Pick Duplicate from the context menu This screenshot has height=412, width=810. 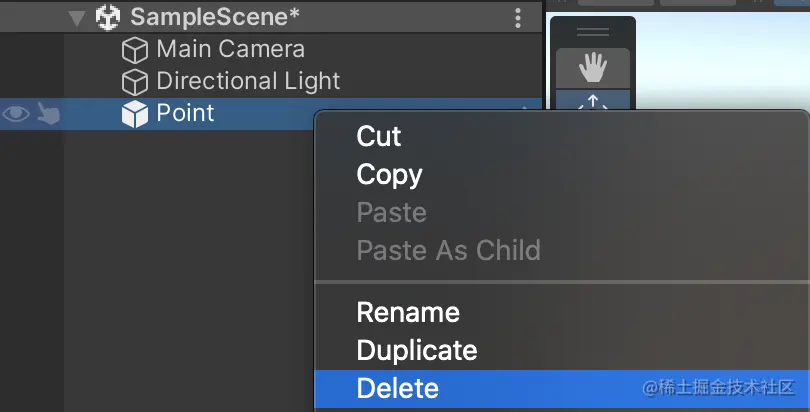point(416,350)
